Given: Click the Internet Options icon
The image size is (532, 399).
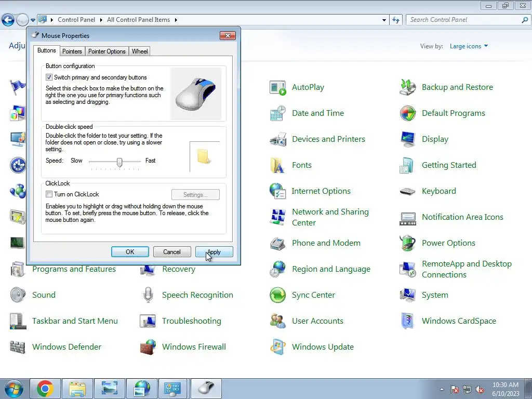Looking at the screenshot, I should (277, 191).
